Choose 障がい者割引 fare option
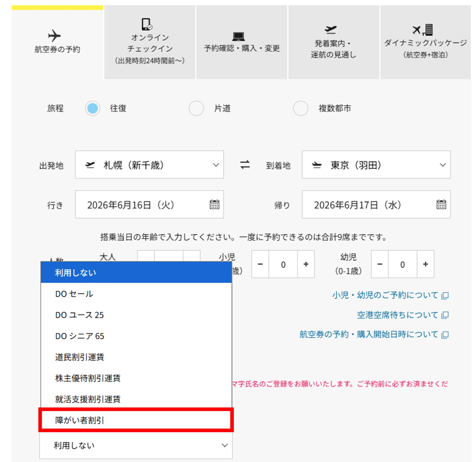The height and width of the screenshot is (462, 476). (136, 420)
